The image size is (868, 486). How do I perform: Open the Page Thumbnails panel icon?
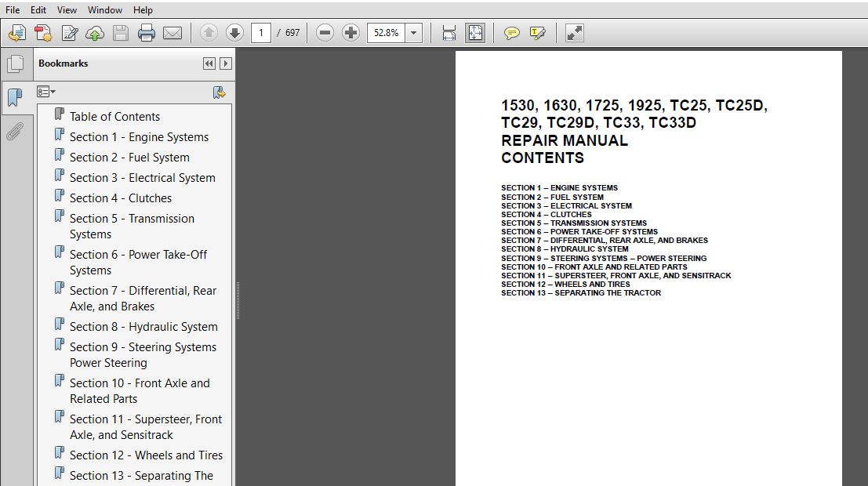16,63
